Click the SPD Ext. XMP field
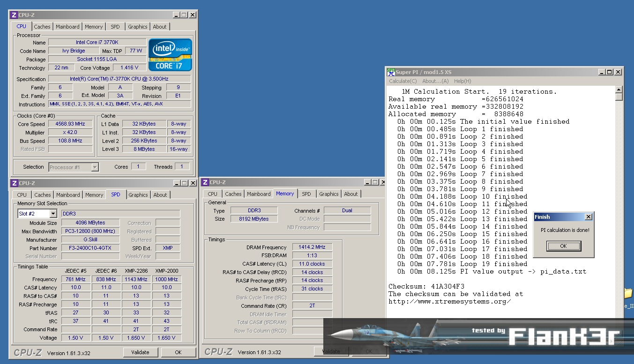Screen dimensions: 634x364 coord(168,248)
